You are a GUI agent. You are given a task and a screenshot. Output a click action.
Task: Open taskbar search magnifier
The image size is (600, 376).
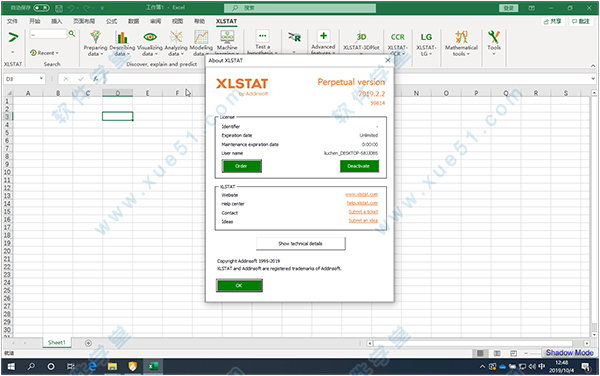(x=31, y=366)
